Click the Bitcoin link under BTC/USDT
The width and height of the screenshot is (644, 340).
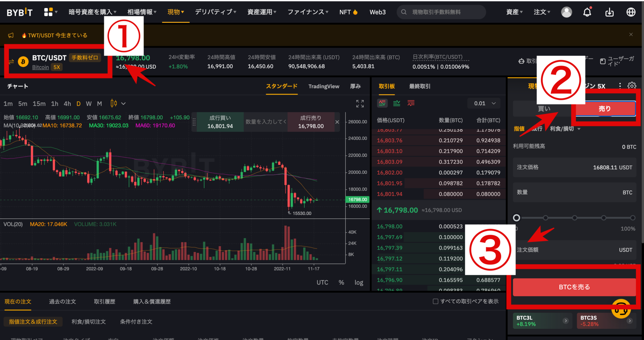point(41,67)
